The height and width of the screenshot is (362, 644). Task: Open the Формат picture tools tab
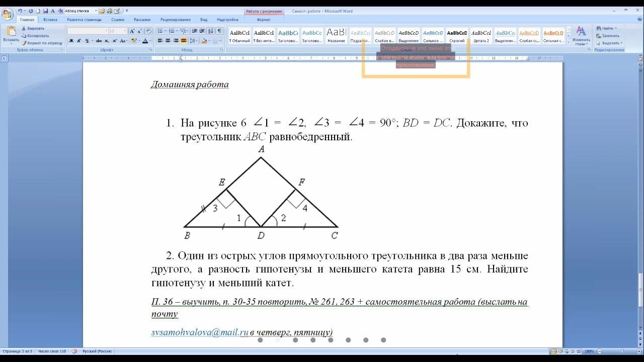pos(264,20)
